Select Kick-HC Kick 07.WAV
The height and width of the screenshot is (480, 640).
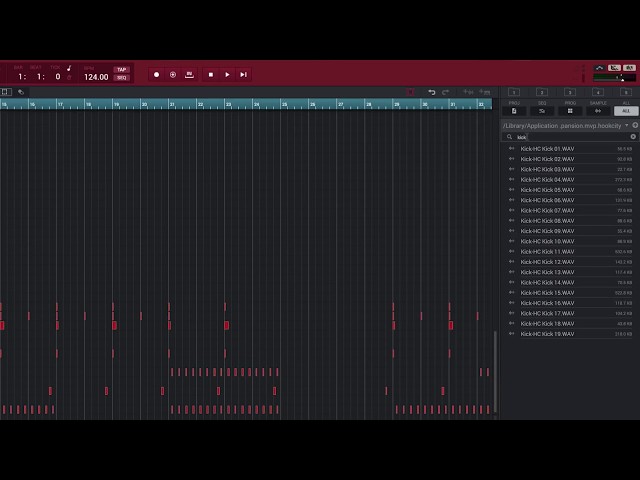570,211
